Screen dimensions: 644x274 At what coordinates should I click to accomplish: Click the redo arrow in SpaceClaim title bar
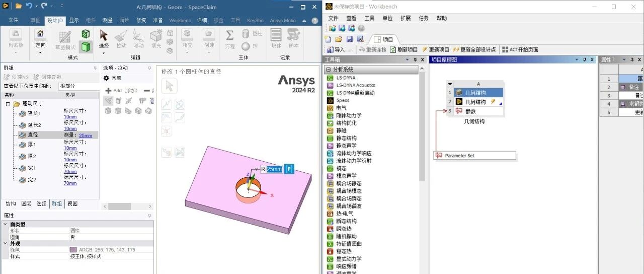(44, 6)
